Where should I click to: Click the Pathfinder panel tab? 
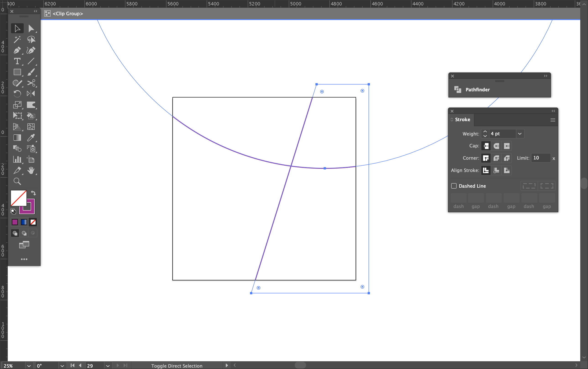[x=477, y=90]
